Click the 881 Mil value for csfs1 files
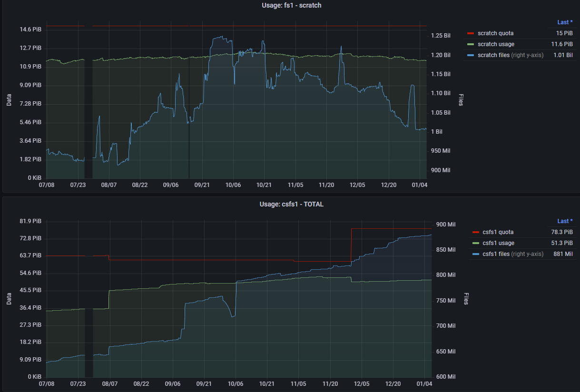 coord(563,254)
